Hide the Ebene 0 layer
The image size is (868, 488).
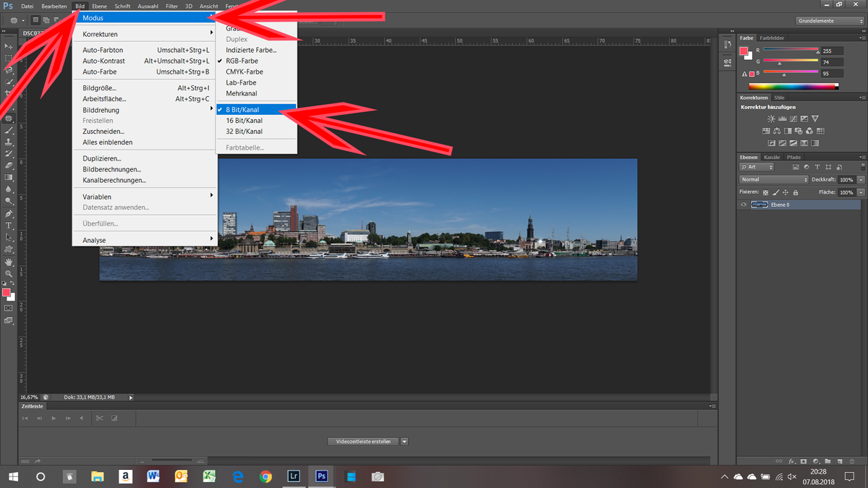[x=743, y=204]
